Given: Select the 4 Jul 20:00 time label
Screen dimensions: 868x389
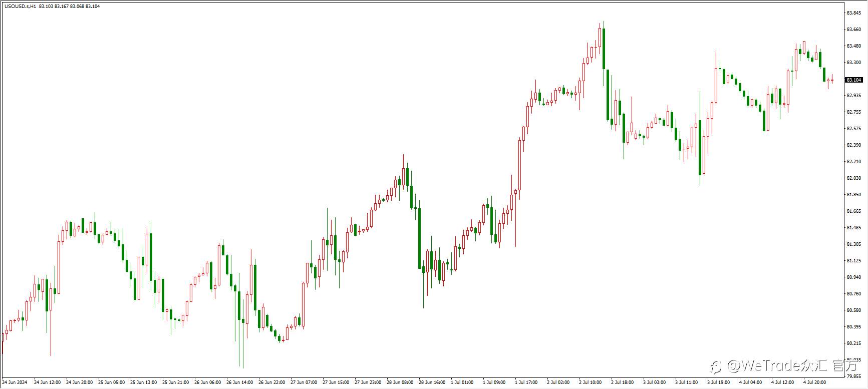Looking at the screenshot, I should [815, 382].
